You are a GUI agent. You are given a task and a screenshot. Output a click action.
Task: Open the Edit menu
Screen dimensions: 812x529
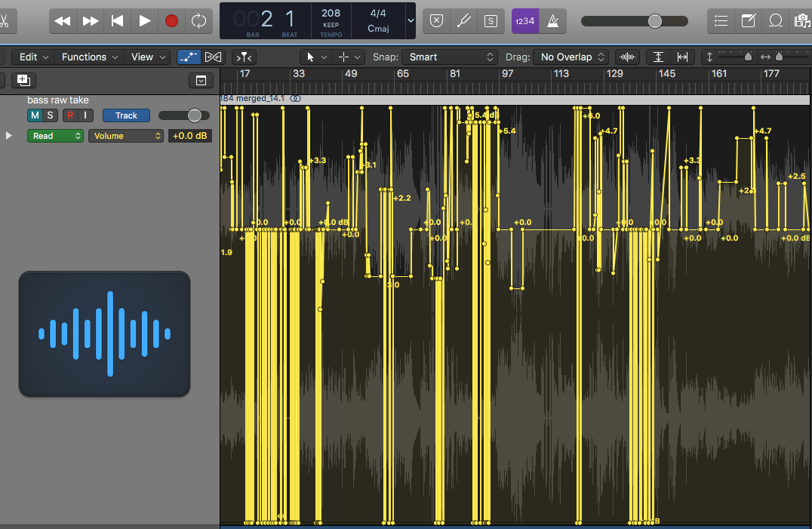coord(33,57)
